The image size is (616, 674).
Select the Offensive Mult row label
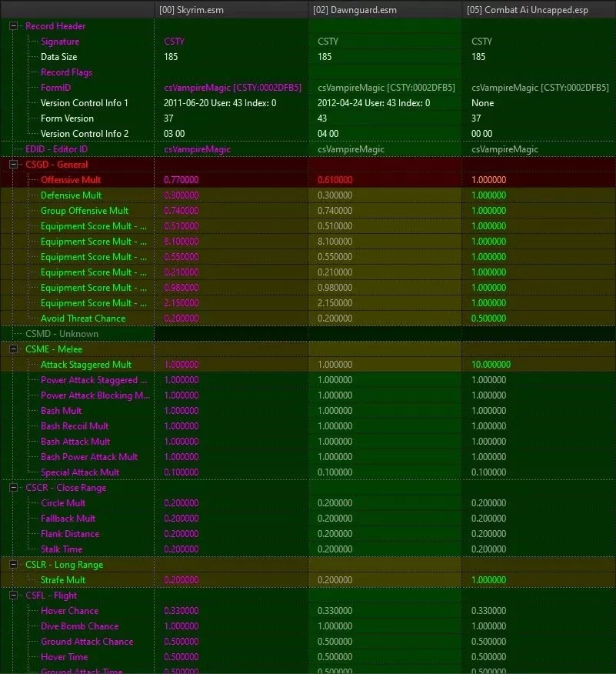71,180
